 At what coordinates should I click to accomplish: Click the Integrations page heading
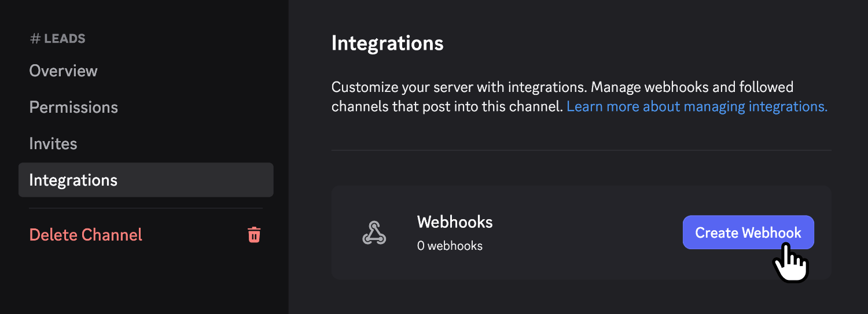click(x=387, y=43)
